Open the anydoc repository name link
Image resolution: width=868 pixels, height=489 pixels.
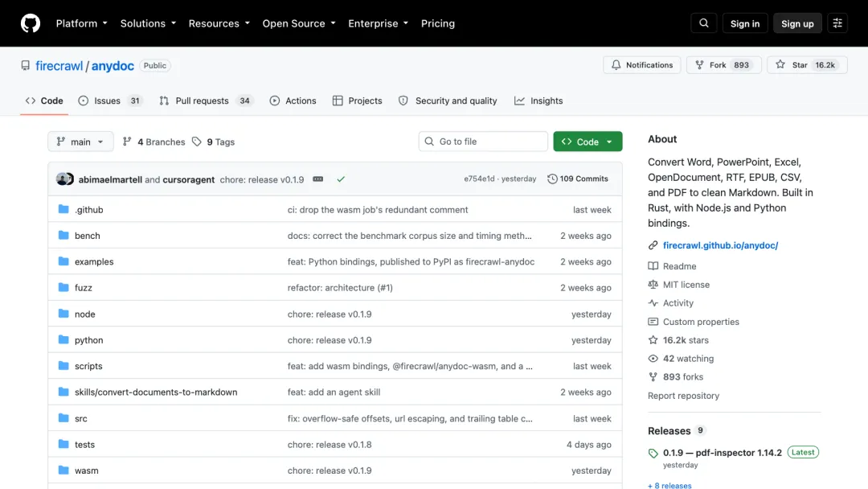[x=113, y=65]
